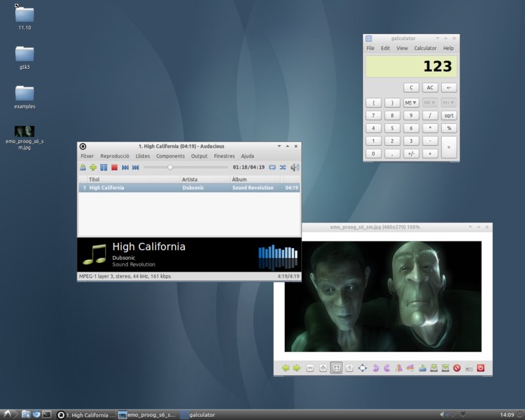Viewport: 525px width, 420px height.
Task: Open the start menu on the taskbar
Action: tap(7, 415)
